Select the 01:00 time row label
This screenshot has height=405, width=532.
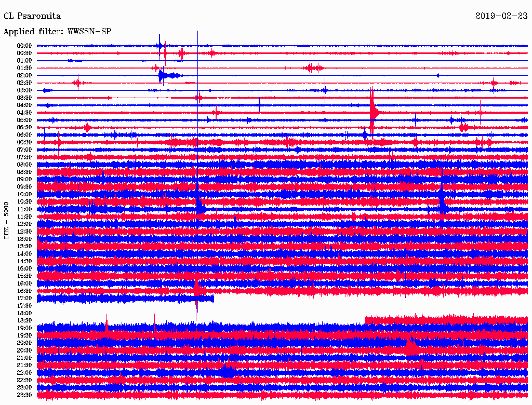point(24,61)
